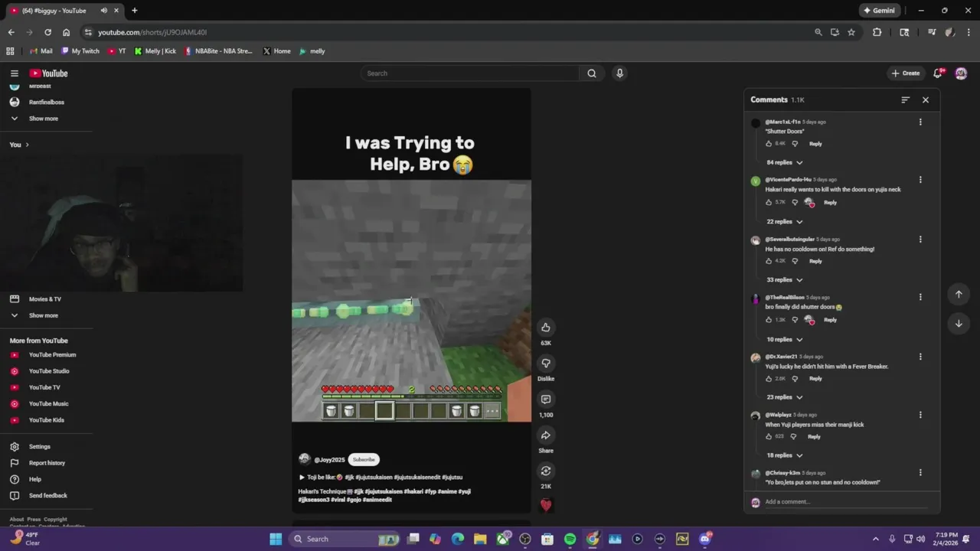Sort the comments list

pyautogui.click(x=906, y=100)
